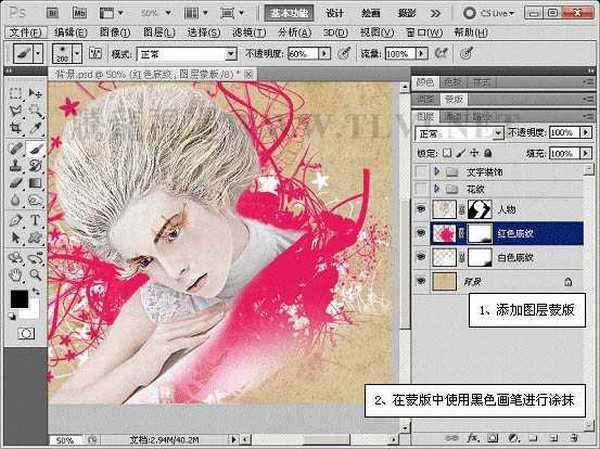Click the lock transparent pixels icon
Image resolution: width=600 pixels, height=449 pixels.
click(446, 152)
